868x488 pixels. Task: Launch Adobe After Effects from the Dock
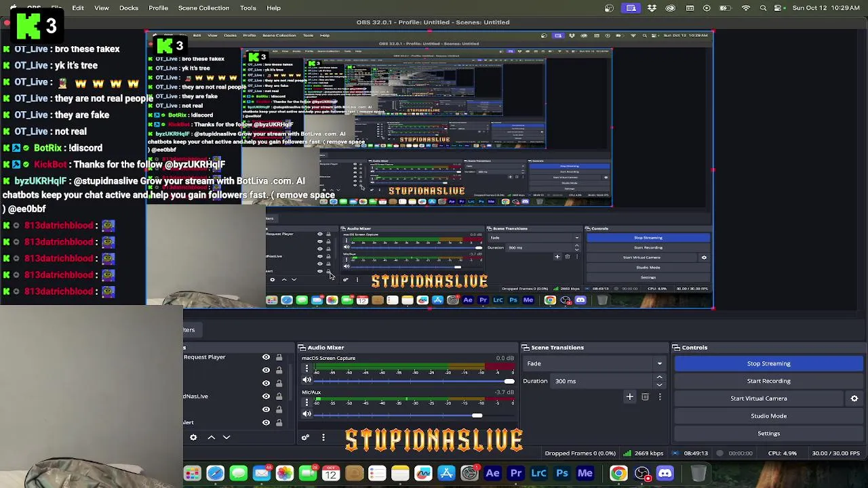click(492, 473)
